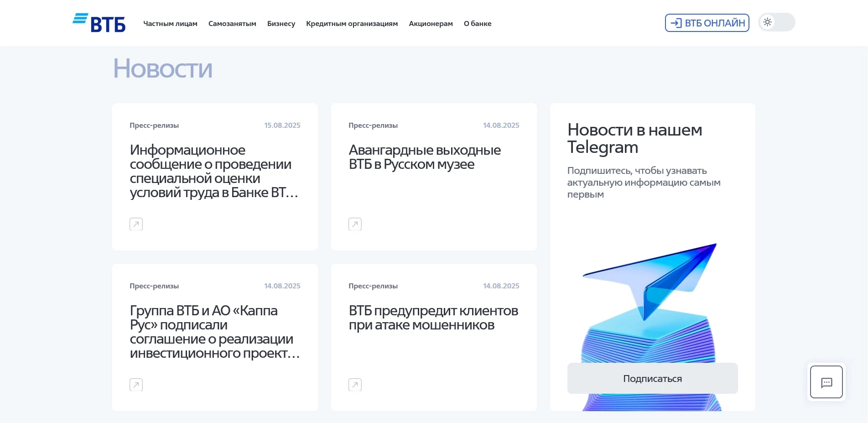Viewport: 868px width, 423px height.
Task: Click the ВТБ ОНЛАЙН button
Action: (707, 22)
